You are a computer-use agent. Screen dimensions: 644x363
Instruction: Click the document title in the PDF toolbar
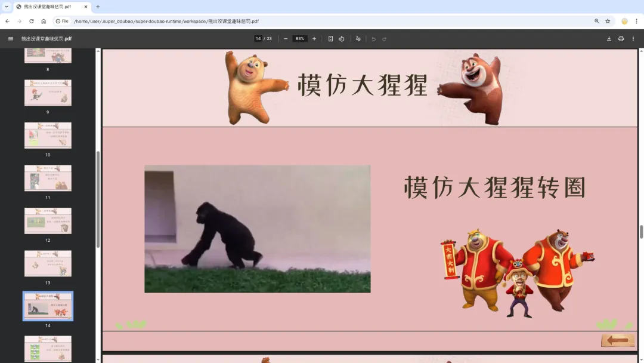[x=47, y=39]
